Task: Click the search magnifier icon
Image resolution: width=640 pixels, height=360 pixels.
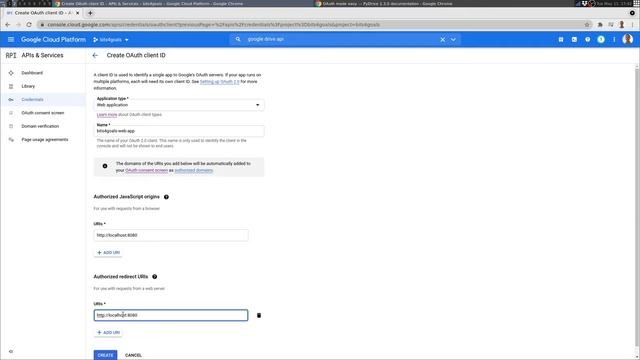Action: (x=238, y=39)
